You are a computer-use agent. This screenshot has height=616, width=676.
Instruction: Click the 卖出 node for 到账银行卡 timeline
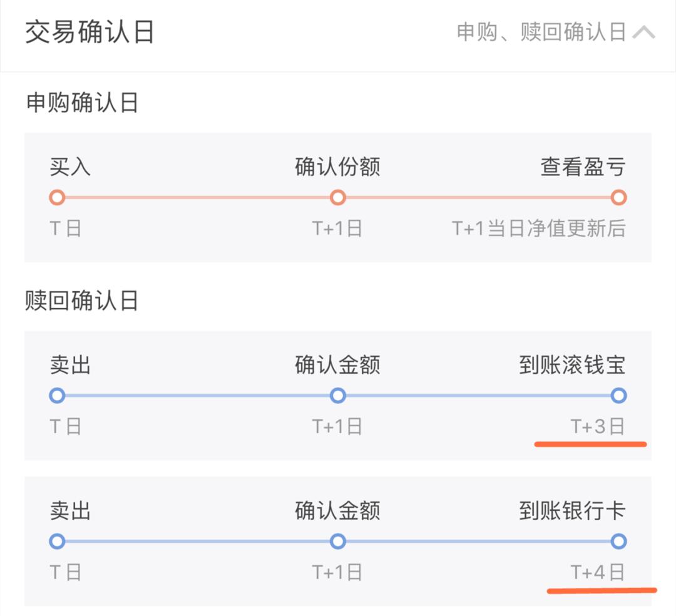58,540
